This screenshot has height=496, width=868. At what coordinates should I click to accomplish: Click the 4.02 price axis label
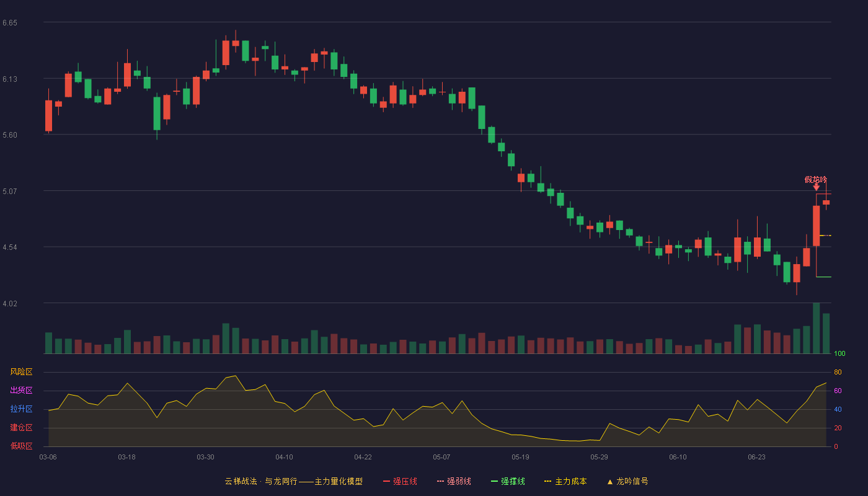10,303
